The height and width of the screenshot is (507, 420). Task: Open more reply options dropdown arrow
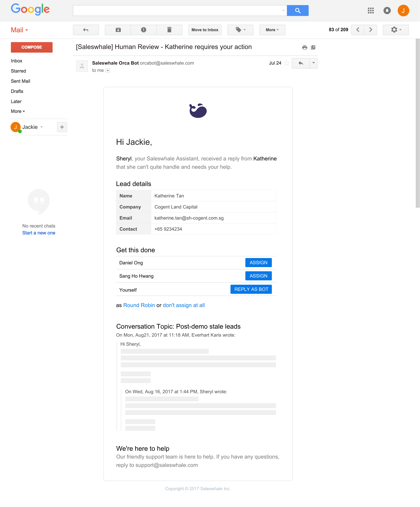click(314, 63)
